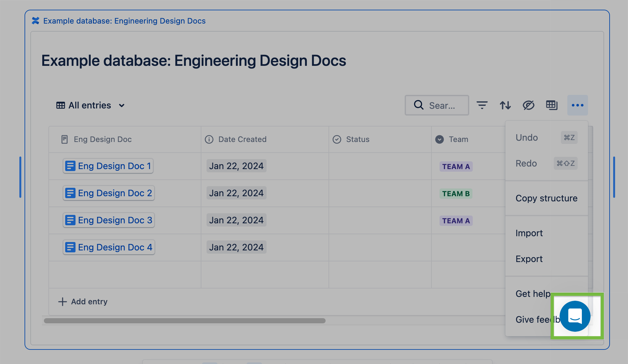Open the table layout icon
The height and width of the screenshot is (364, 628).
552,105
